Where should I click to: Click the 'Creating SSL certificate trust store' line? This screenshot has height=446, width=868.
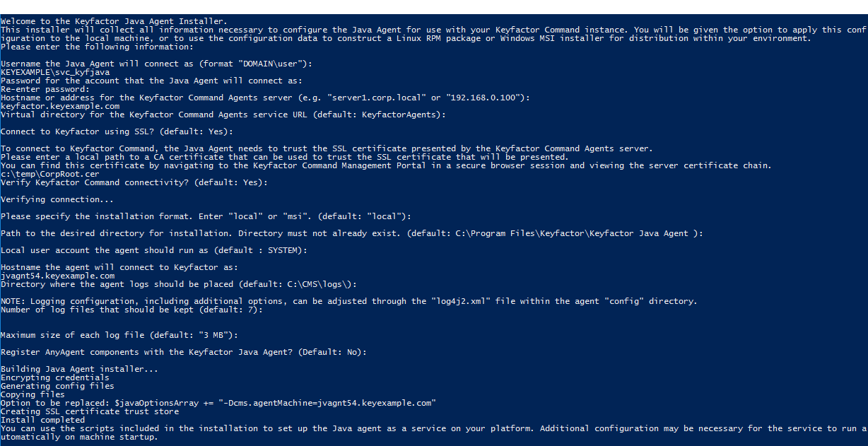[90, 411]
